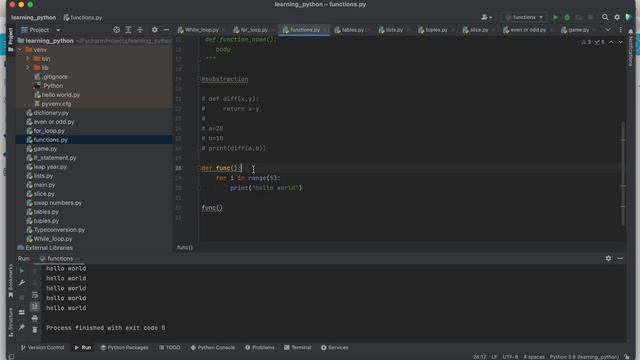Viewport: 640px width, 360px height.
Task: Switch to game.py editor tab
Action: [578, 30]
